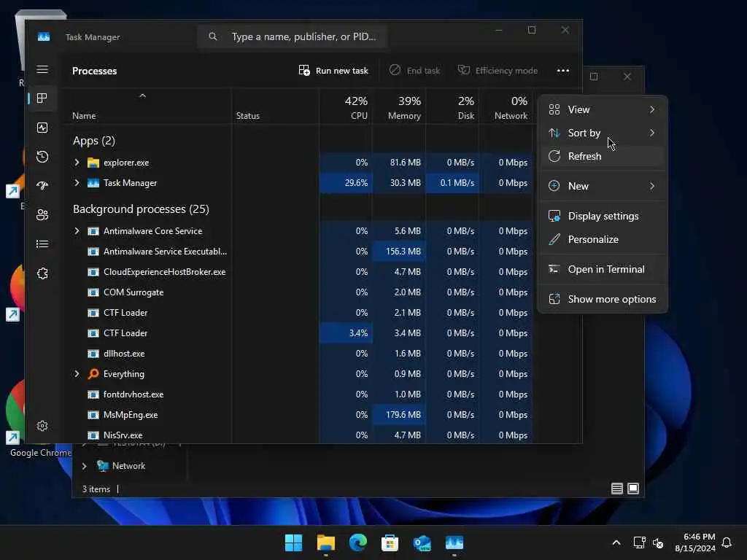This screenshot has height=560, width=747.
Task: Click the Task Manager app icon in title bar
Action: tap(44, 37)
